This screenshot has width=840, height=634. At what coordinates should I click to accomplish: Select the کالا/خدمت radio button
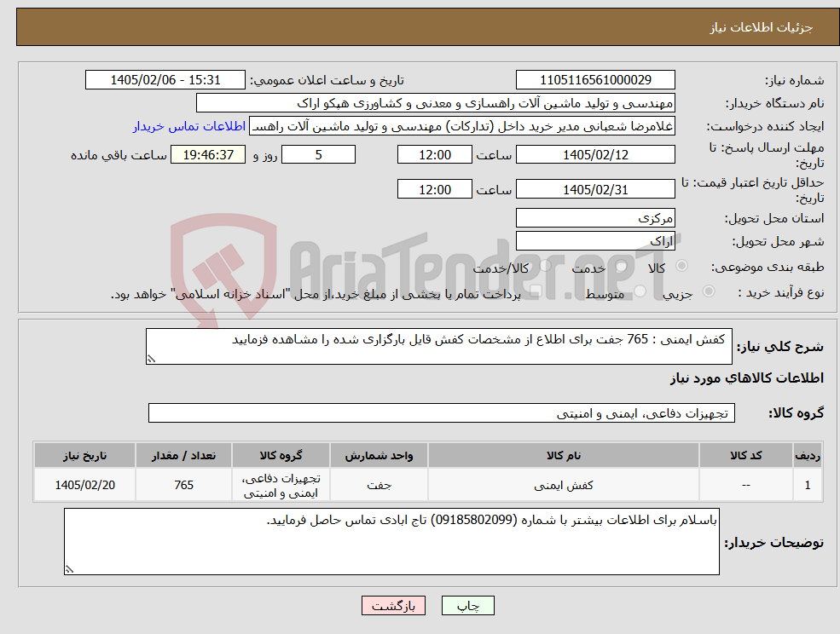(545, 266)
